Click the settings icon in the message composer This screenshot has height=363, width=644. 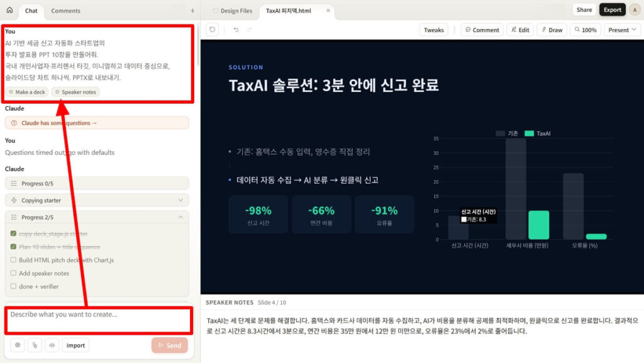18,345
